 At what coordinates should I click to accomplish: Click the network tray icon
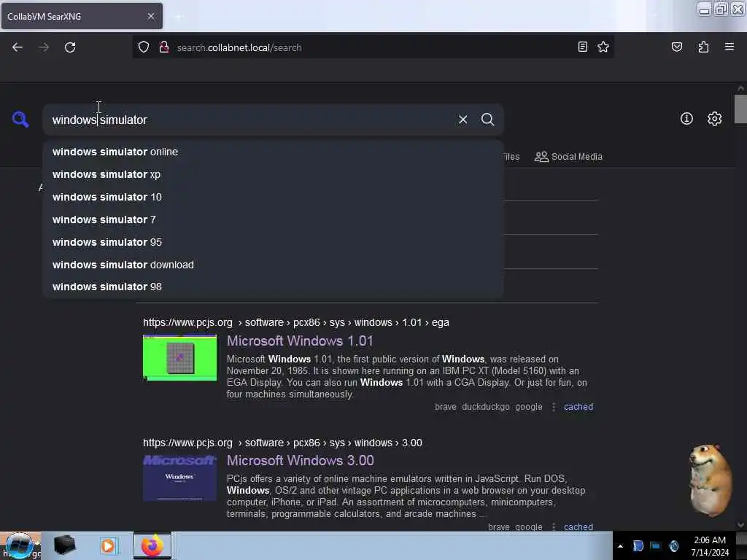pos(656,546)
